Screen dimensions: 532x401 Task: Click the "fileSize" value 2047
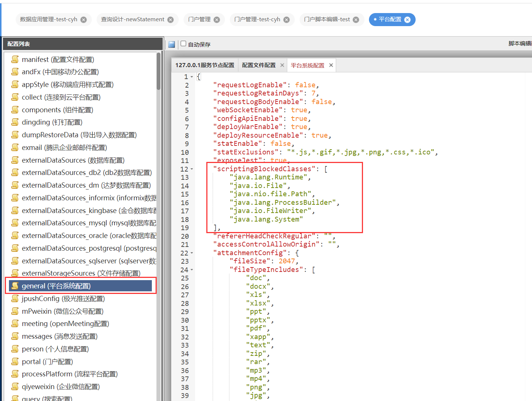tap(287, 261)
